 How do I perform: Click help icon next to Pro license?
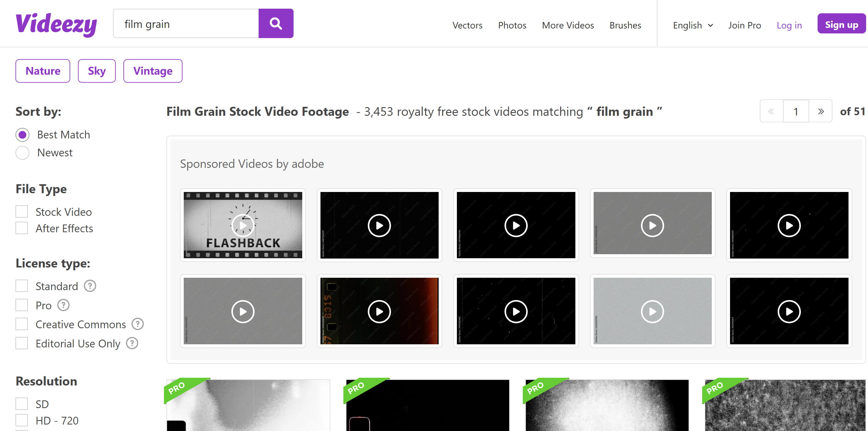pyautogui.click(x=63, y=305)
